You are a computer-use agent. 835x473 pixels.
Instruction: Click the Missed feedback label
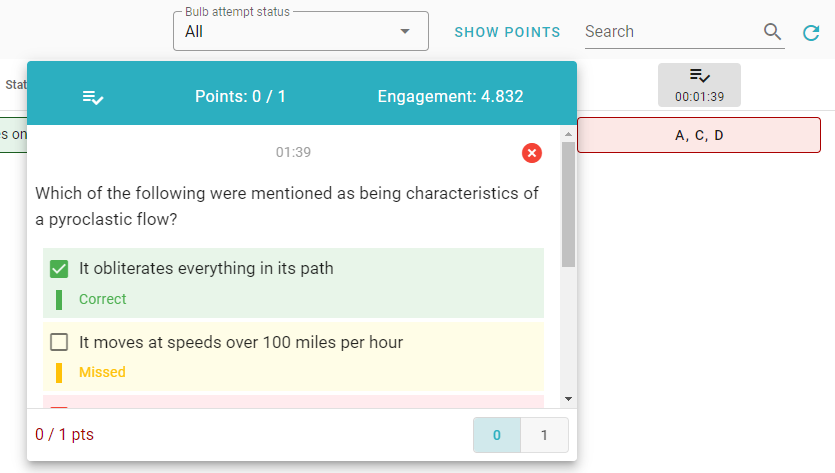(x=102, y=372)
